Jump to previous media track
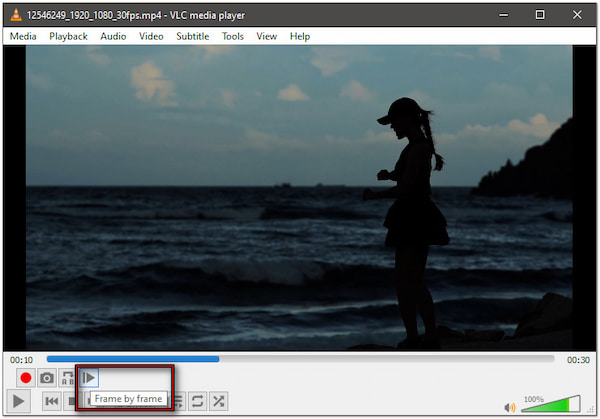Image resolution: width=600 pixels, height=419 pixels. (x=51, y=401)
